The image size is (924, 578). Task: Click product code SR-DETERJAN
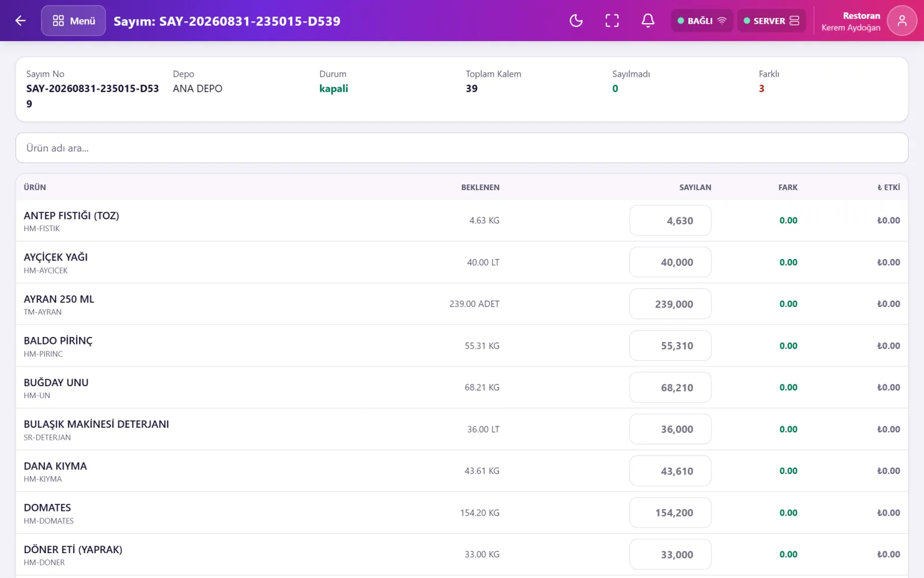pos(47,438)
